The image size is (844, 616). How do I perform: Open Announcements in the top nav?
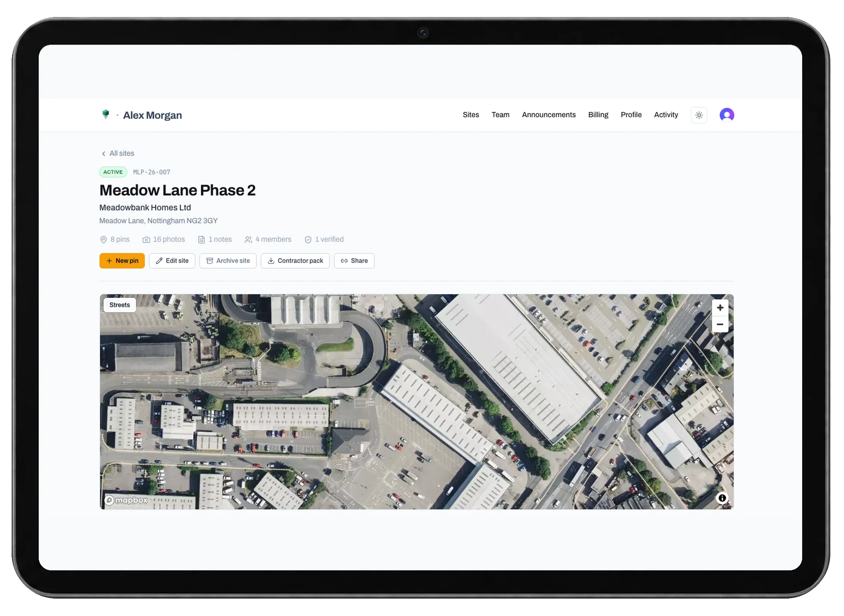click(549, 115)
